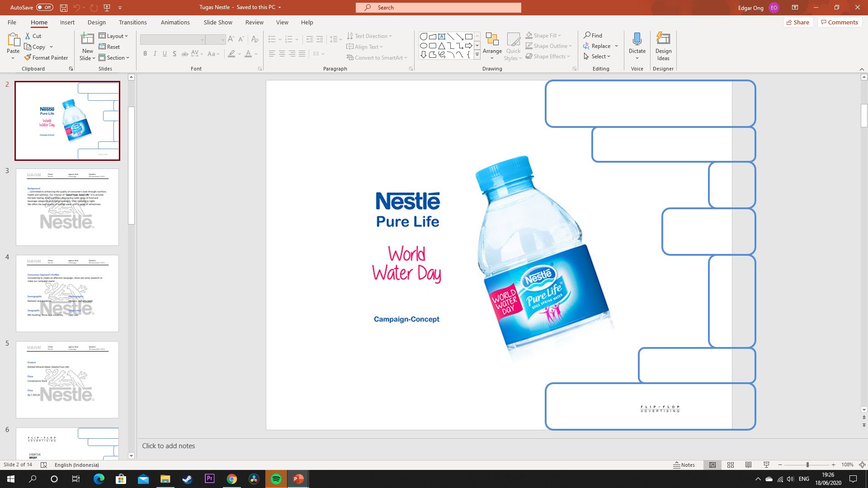This screenshot has height=488, width=868.
Task: Toggle AutoSave switch on
Action: (x=45, y=8)
